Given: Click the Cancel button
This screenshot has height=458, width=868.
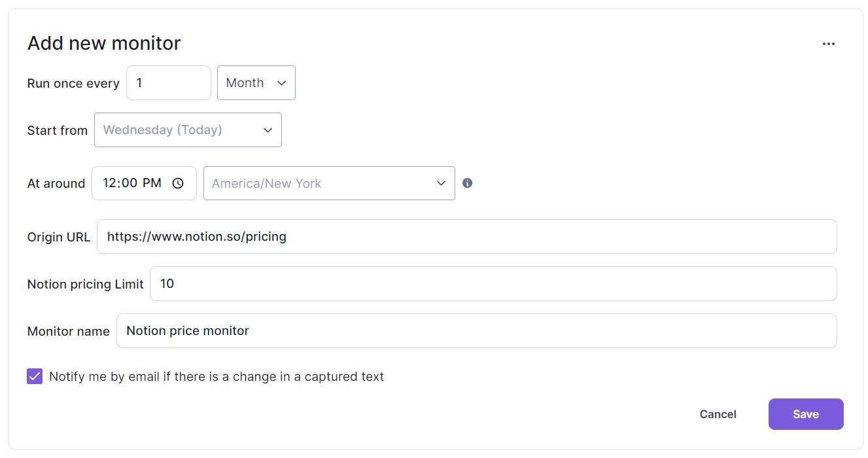Looking at the screenshot, I should [x=718, y=414].
